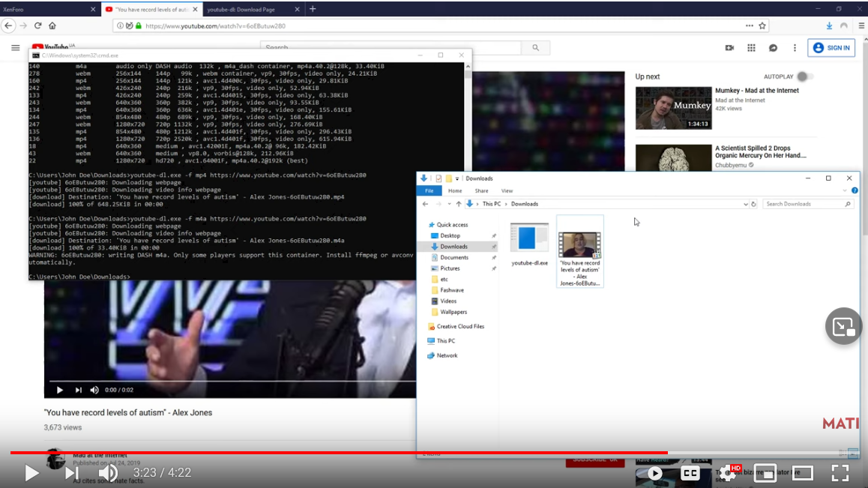The height and width of the screenshot is (488, 868).
Task: Open Explorer help question mark icon
Action: click(x=855, y=190)
